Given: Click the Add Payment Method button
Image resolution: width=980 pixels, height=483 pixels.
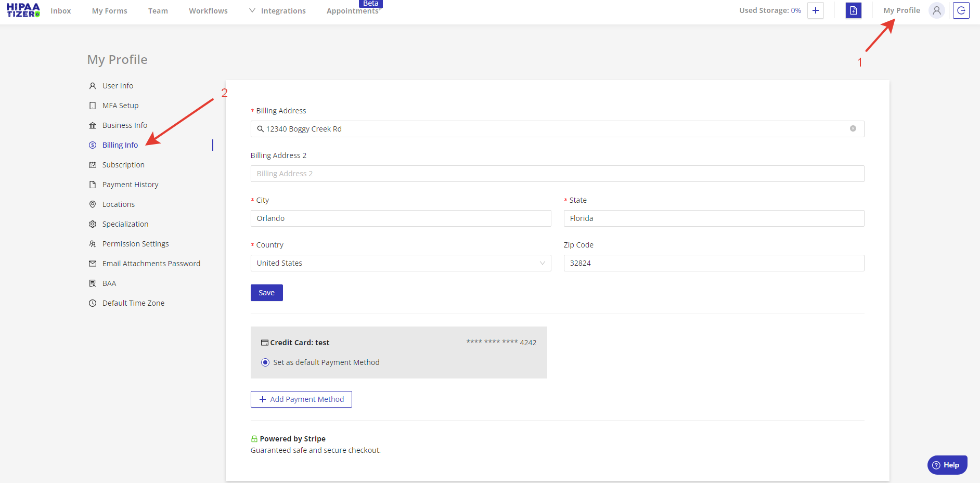Looking at the screenshot, I should pos(301,399).
